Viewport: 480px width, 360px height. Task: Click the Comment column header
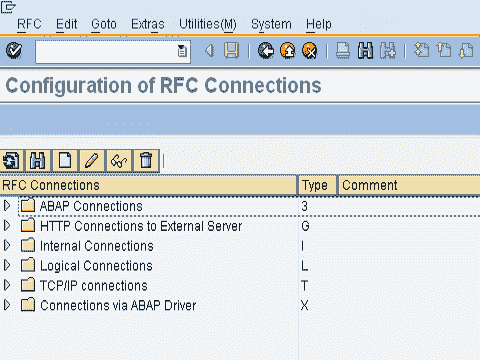410,185
